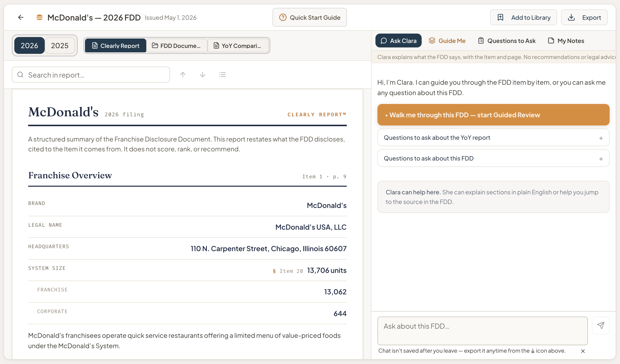The image size is (620, 364).
Task: Click the Ask about this FDD input
Action: pos(482,331)
